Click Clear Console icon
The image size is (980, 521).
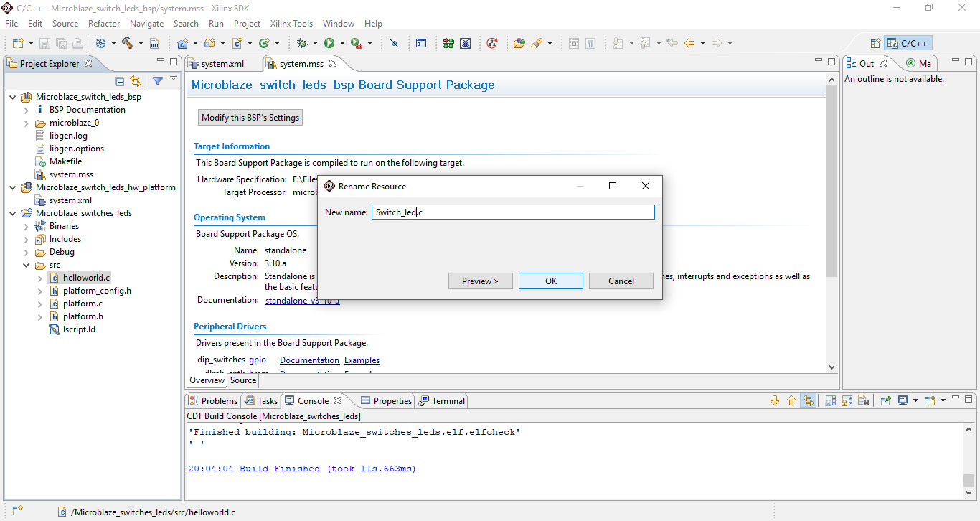coord(864,400)
